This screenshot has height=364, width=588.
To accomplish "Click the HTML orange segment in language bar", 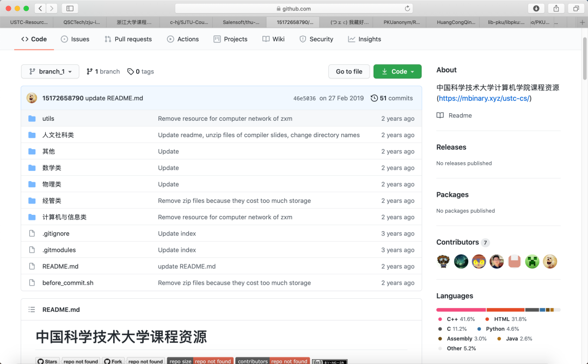I will point(505,310).
